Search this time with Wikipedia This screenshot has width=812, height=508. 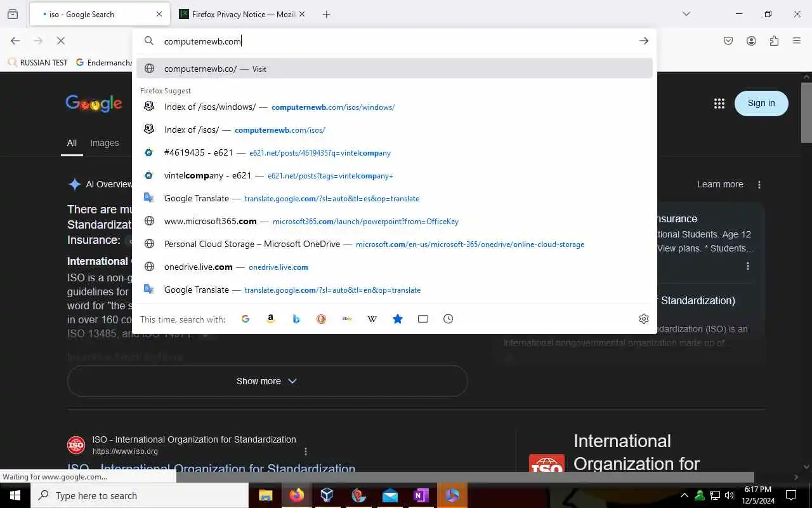(x=372, y=319)
